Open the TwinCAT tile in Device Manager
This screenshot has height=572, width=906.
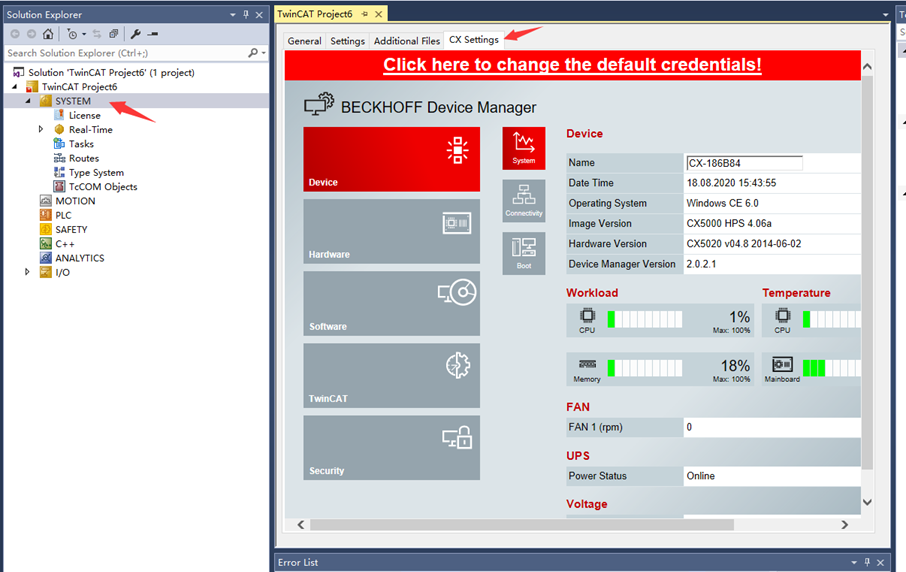(392, 376)
